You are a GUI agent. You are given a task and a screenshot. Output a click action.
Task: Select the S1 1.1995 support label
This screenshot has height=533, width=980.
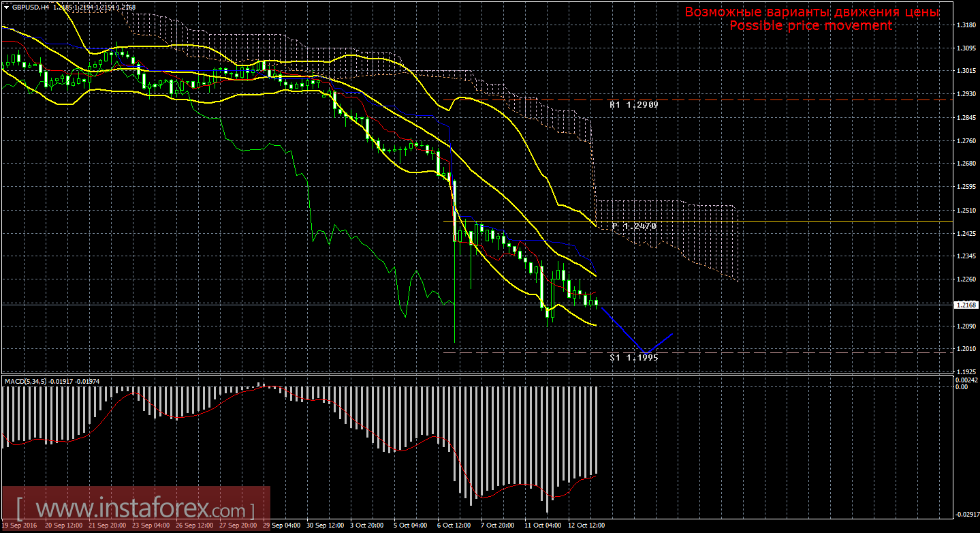634,356
